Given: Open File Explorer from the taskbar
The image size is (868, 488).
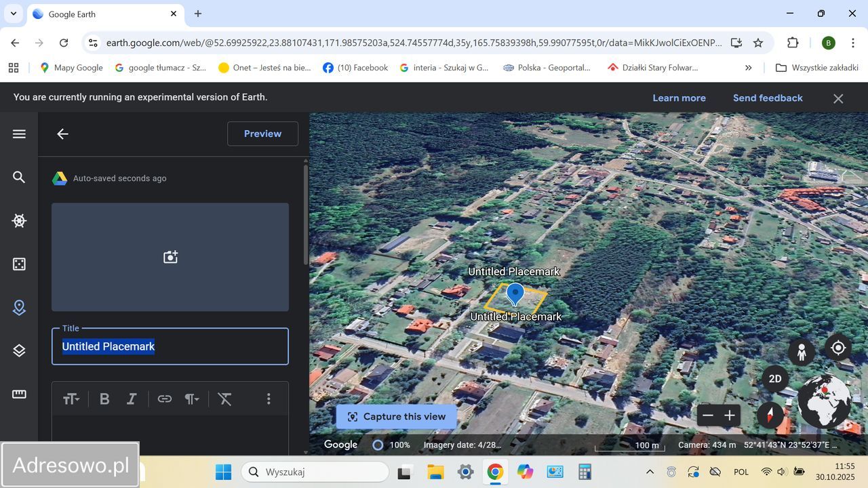Looking at the screenshot, I should pyautogui.click(x=435, y=472).
